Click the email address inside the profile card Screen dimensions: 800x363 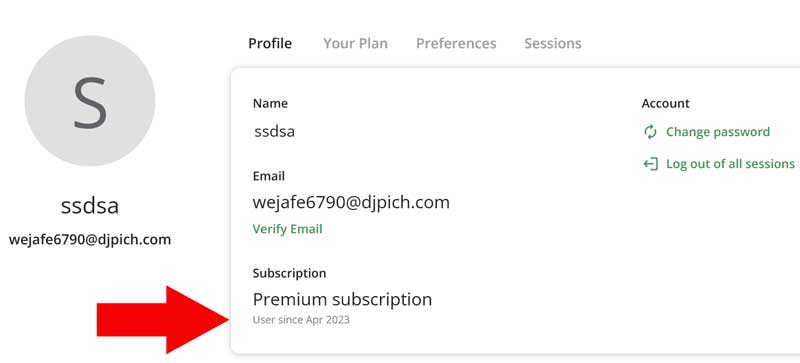pos(351,202)
